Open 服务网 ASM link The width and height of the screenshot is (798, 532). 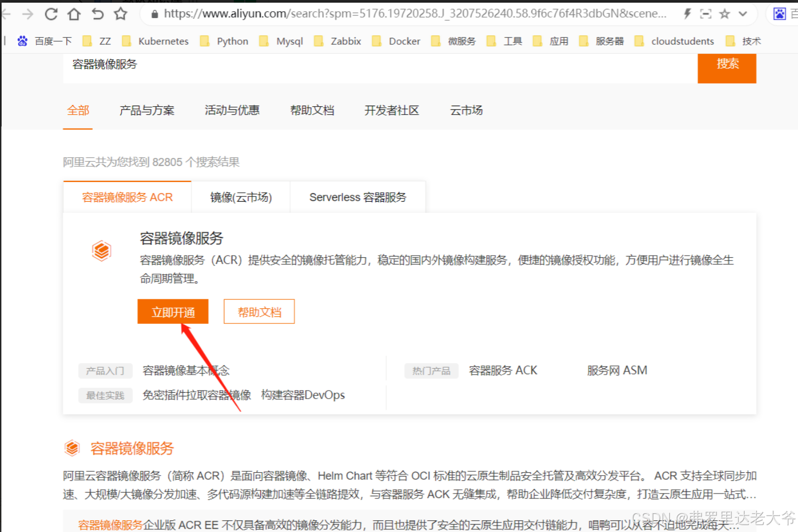617,370
